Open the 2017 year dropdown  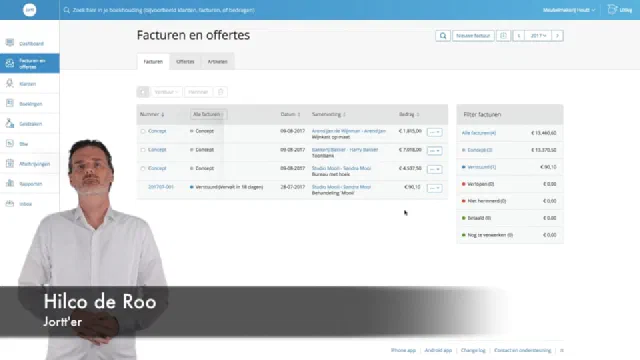(x=538, y=36)
